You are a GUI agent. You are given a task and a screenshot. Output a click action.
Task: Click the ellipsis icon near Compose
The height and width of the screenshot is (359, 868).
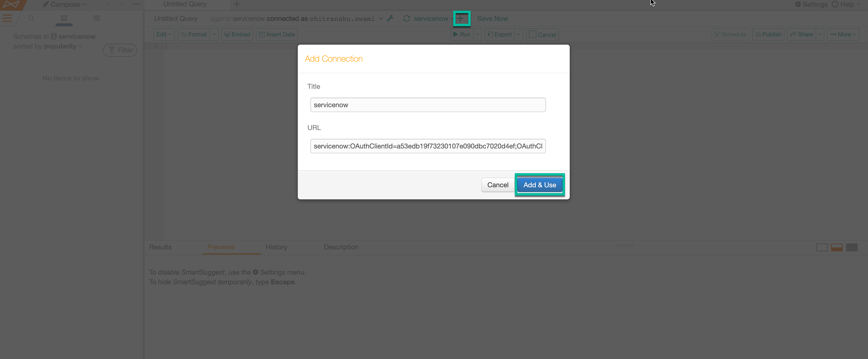point(136,4)
